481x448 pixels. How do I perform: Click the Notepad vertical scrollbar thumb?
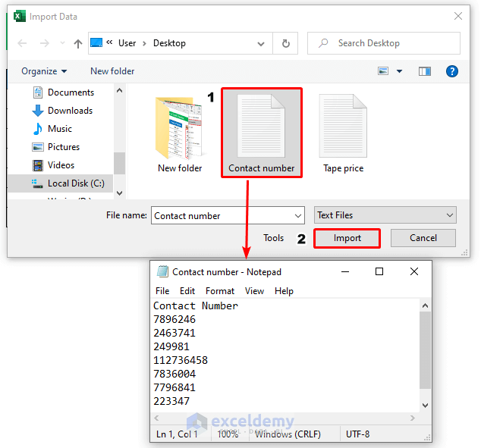425,350
